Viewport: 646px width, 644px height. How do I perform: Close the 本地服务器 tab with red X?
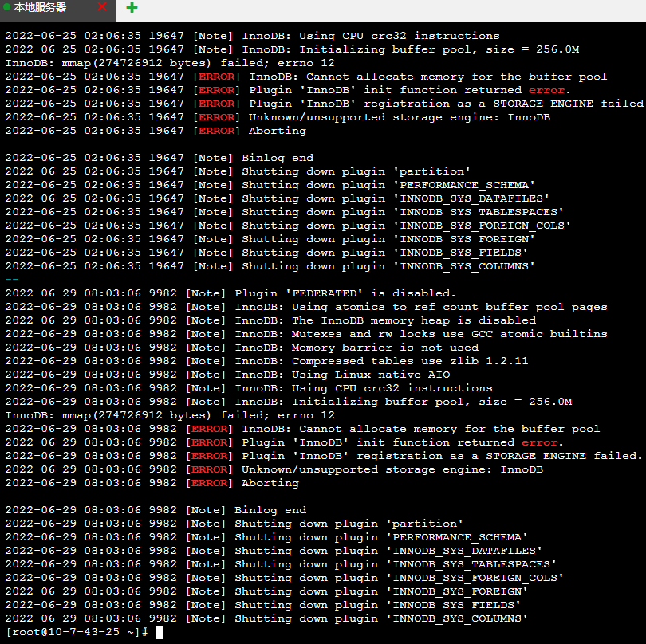(102, 6)
